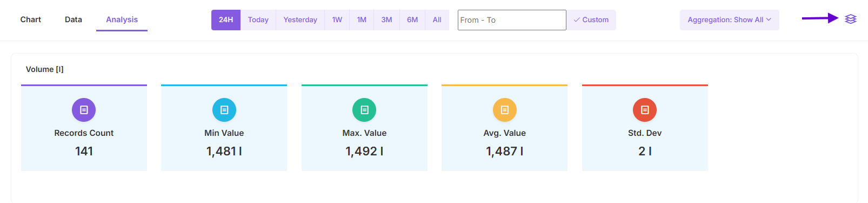Screen dimensions: 868x203
Task: Click the From - To date field
Action: coord(512,20)
